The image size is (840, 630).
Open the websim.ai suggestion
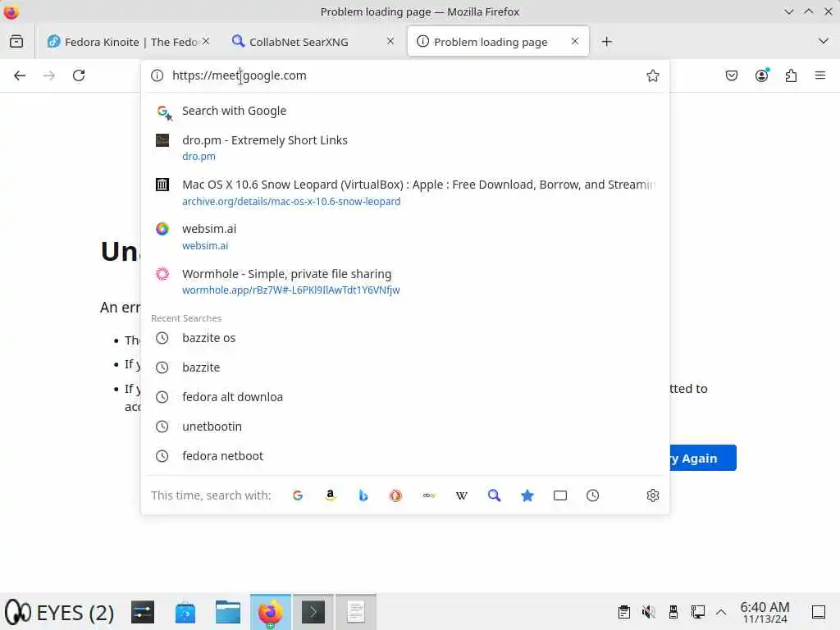point(405,237)
